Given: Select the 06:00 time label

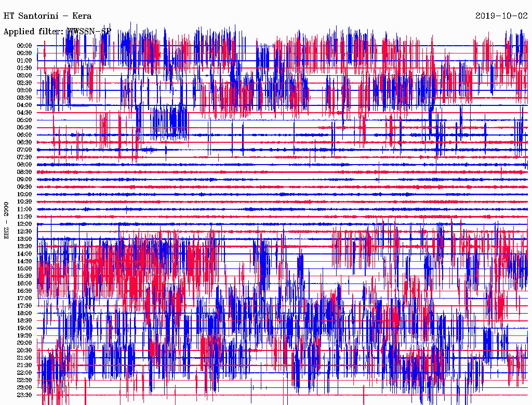Looking at the screenshot, I should pos(24,135).
